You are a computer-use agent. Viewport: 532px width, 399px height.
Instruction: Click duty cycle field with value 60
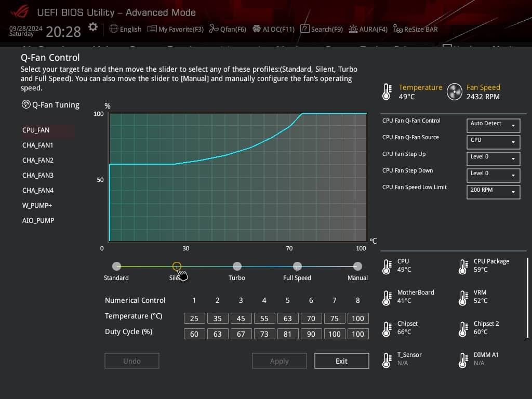(x=194, y=334)
